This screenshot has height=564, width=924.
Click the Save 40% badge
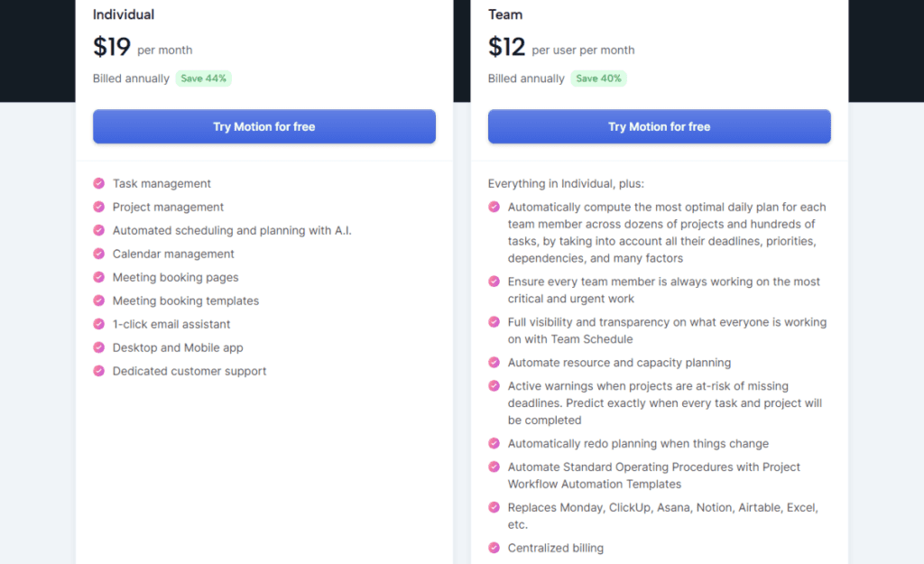tap(598, 79)
